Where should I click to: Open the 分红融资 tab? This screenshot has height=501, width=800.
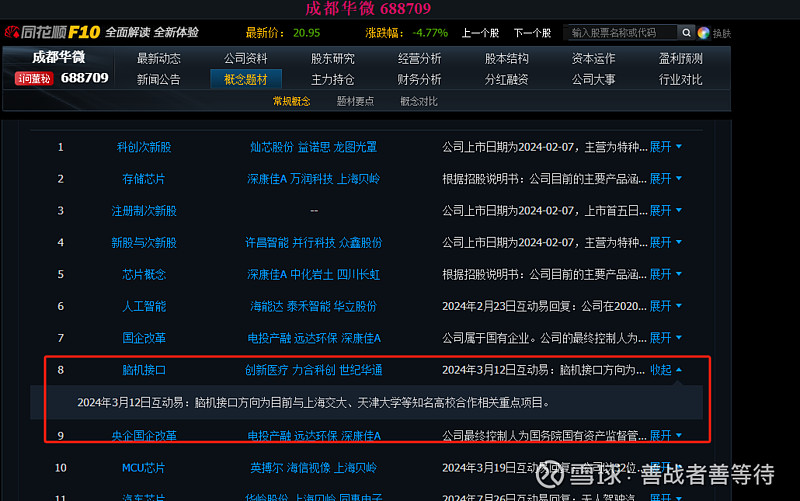point(507,80)
